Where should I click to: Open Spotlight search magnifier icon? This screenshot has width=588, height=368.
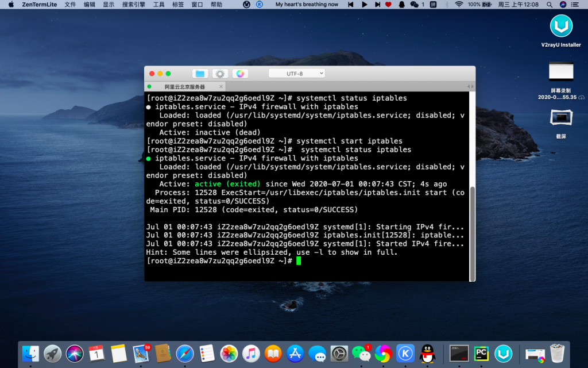tap(548, 4)
